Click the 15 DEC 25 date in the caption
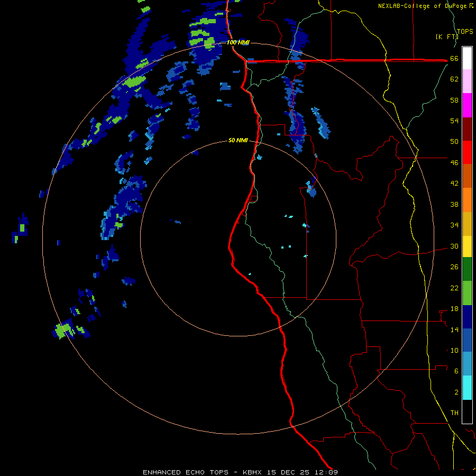This screenshot has width=476, height=476. click(x=288, y=472)
